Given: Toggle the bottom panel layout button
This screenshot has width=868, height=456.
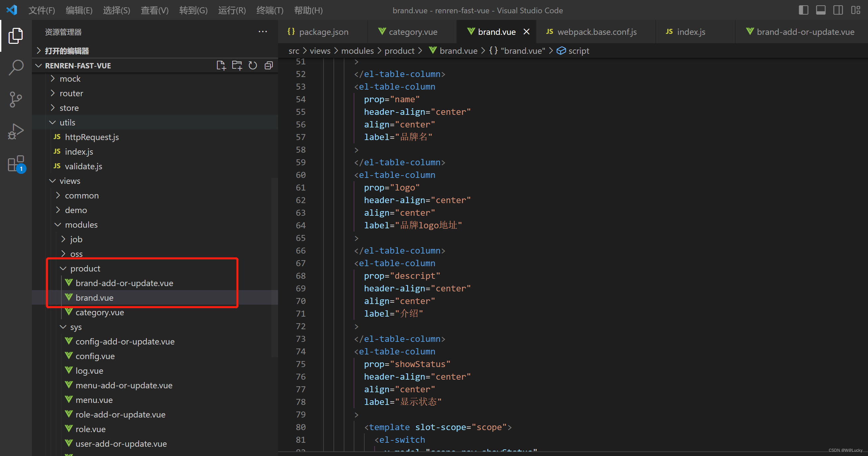Looking at the screenshot, I should pyautogui.click(x=821, y=10).
